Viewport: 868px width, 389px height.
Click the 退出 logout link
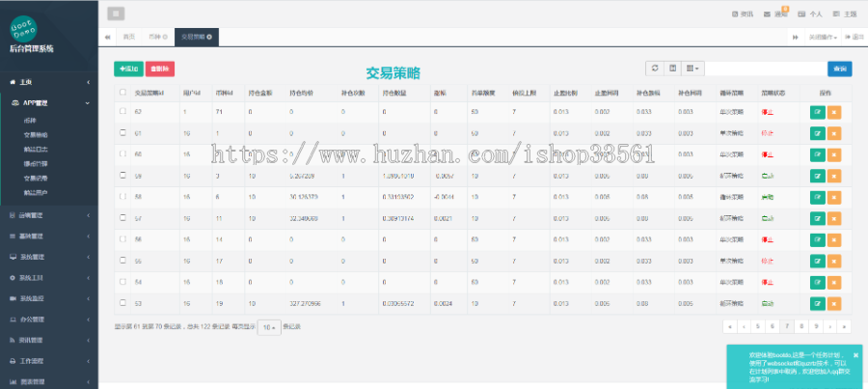click(854, 37)
